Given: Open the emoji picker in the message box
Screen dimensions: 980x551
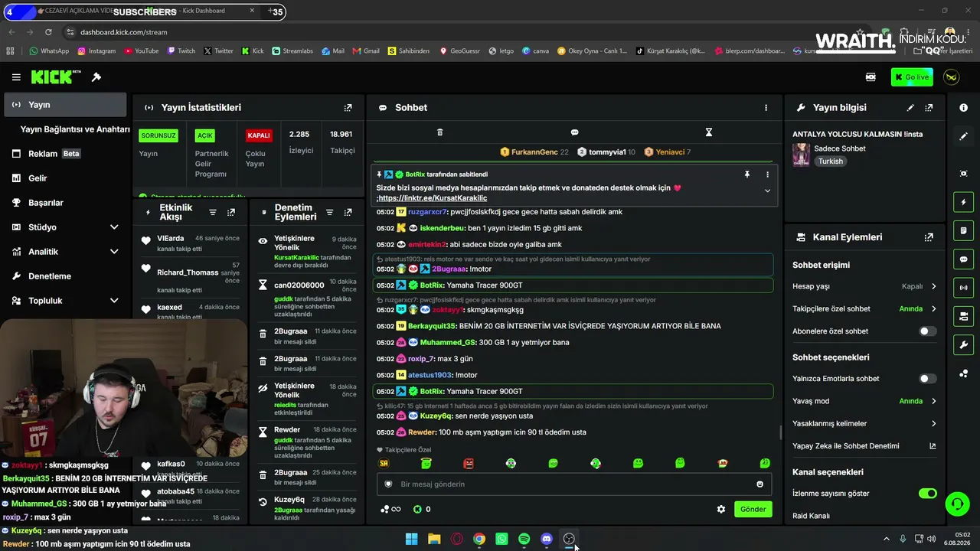Looking at the screenshot, I should [759, 484].
